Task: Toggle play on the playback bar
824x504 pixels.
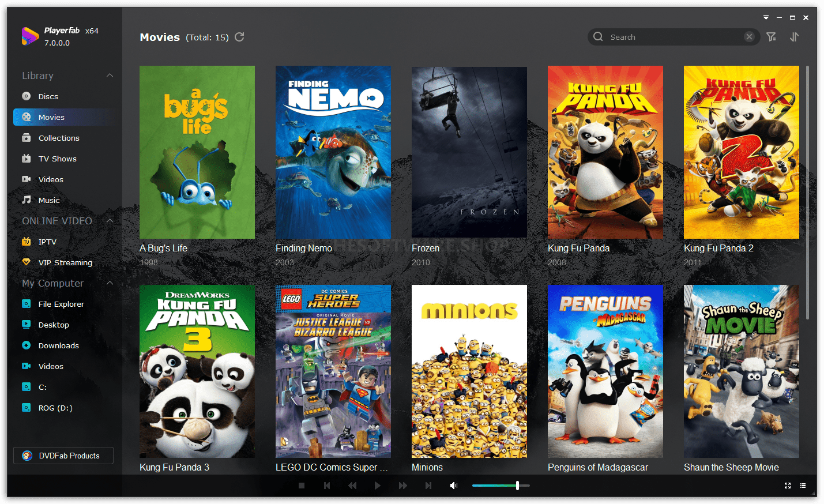Action: click(378, 485)
